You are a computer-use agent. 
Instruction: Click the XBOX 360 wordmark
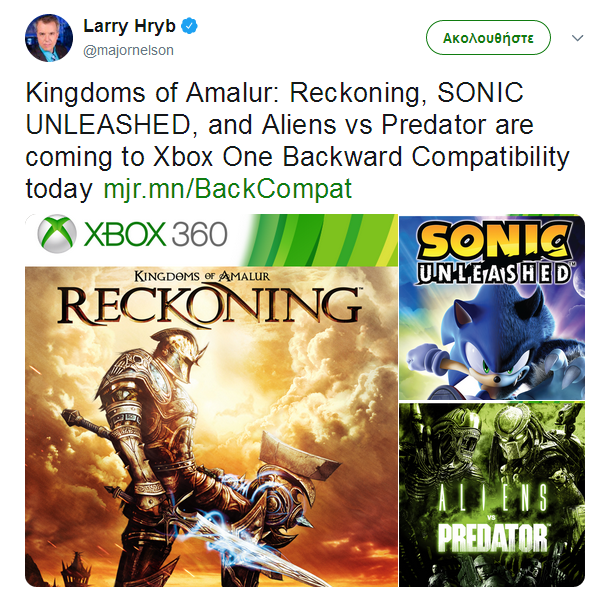coord(155,236)
